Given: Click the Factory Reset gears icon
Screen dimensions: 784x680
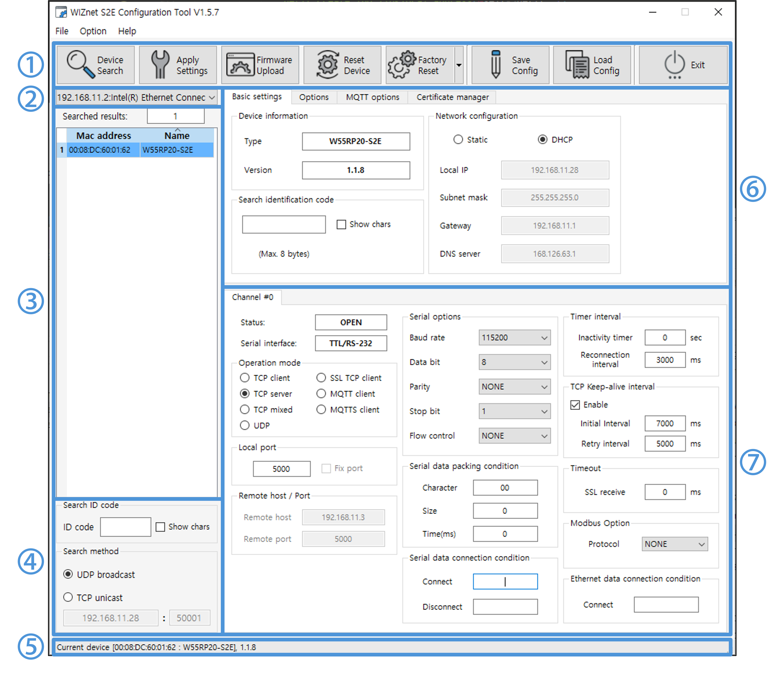Looking at the screenshot, I should [402, 64].
